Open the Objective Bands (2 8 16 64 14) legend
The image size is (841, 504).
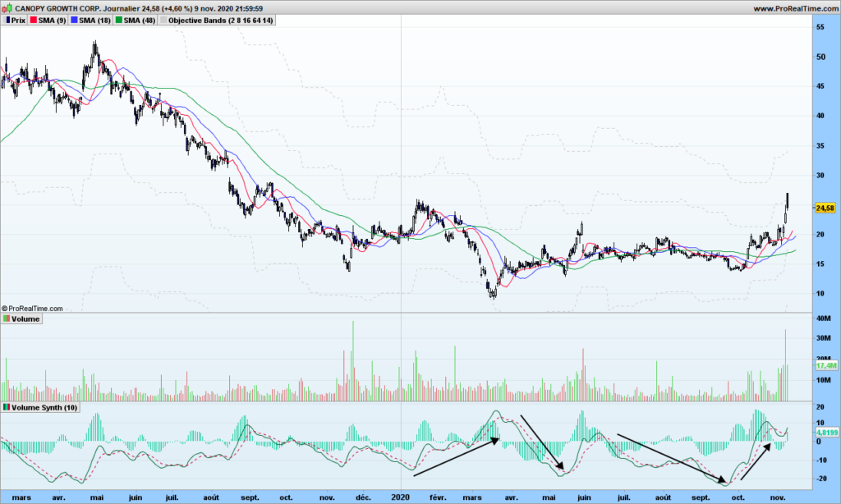pos(216,21)
